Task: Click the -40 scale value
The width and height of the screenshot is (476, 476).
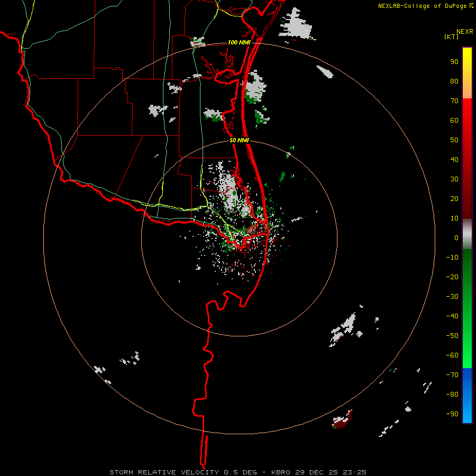Action: (x=452, y=316)
